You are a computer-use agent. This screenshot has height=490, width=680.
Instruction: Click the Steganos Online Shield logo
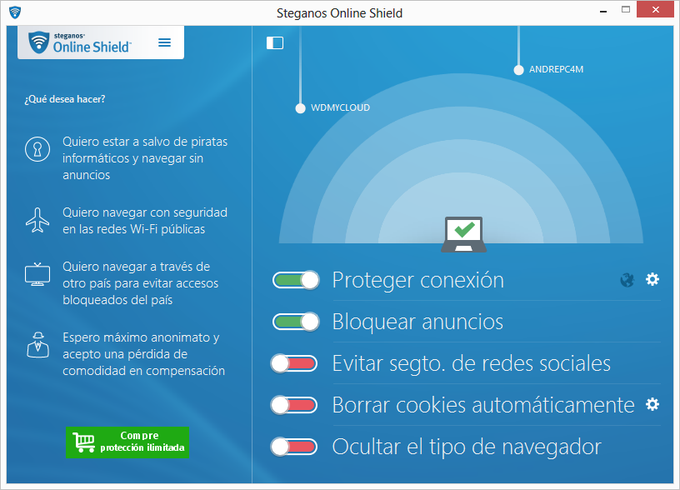tap(79, 42)
